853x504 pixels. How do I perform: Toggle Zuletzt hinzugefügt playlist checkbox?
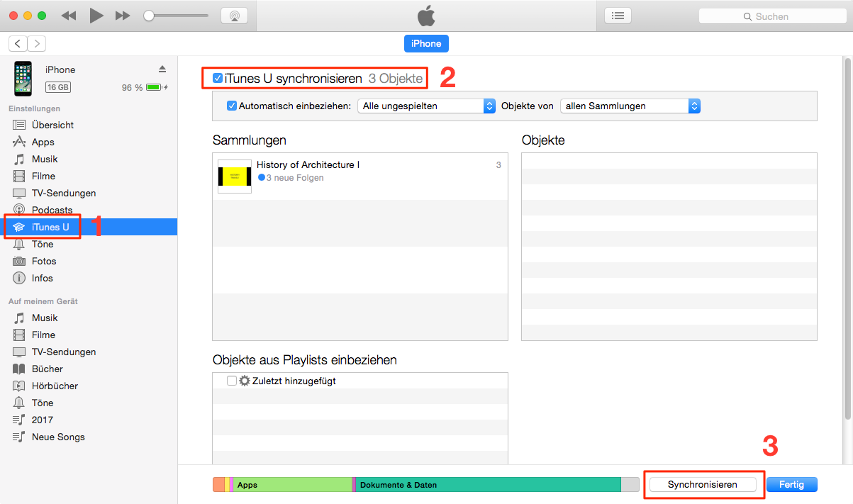tap(232, 381)
